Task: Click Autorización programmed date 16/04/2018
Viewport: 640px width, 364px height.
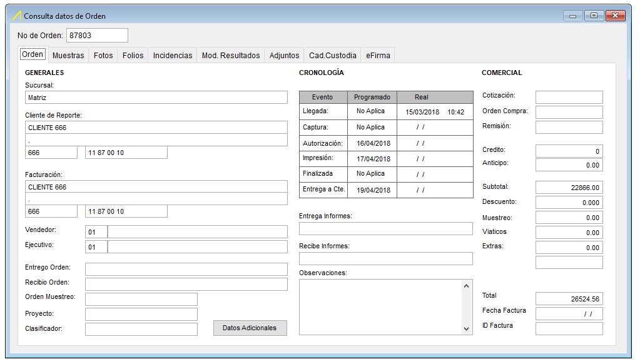Action: [373, 143]
